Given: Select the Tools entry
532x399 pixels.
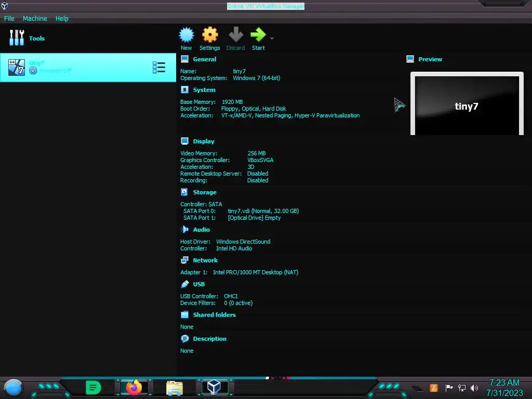Looking at the screenshot, I should [88, 38].
